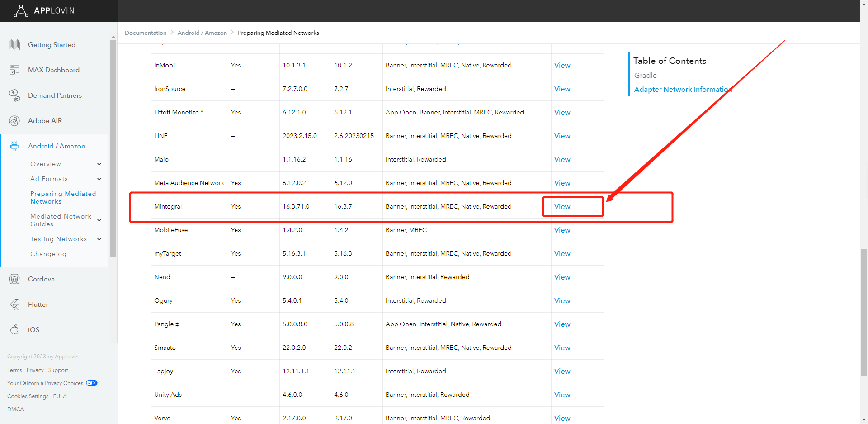This screenshot has height=424, width=868.
Task: Open the Support footer link
Action: click(58, 370)
